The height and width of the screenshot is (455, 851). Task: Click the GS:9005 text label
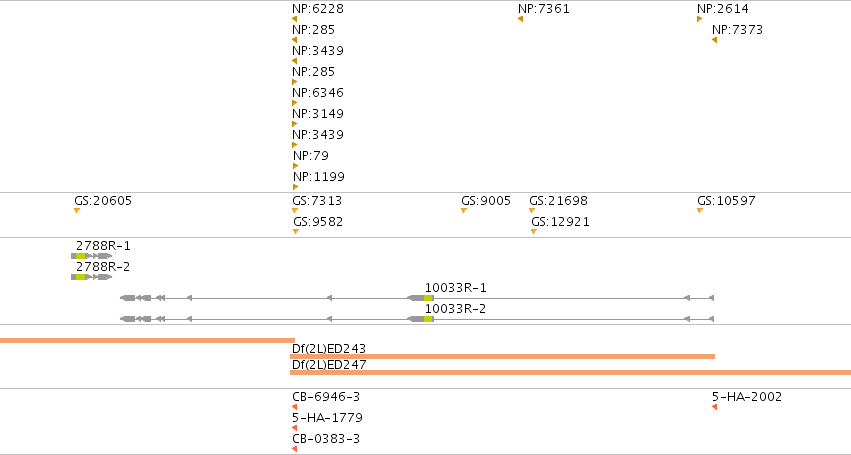(x=486, y=201)
